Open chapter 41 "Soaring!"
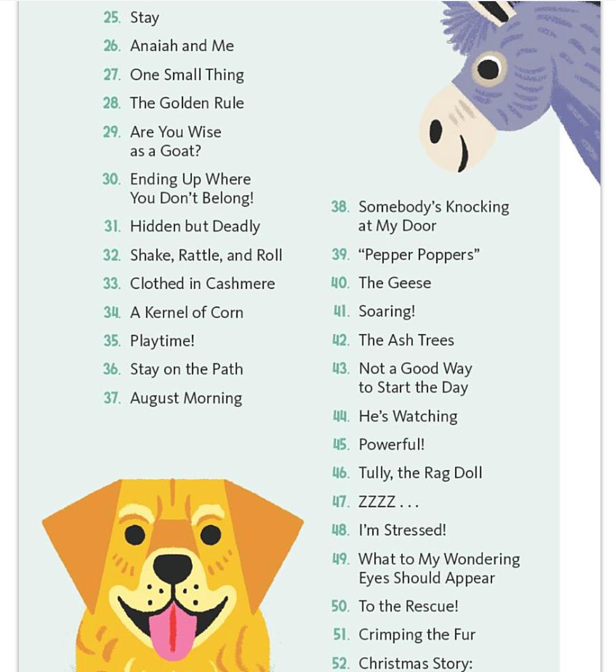 click(387, 312)
